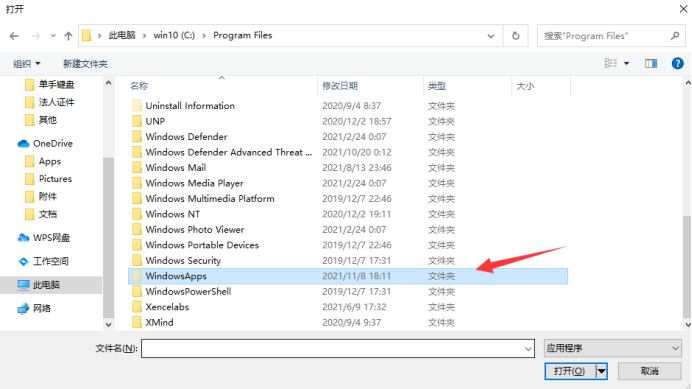Viewport: 692px width, 389px height.
Task: Expand the 文件名 combo box dropdown
Action: coord(528,349)
